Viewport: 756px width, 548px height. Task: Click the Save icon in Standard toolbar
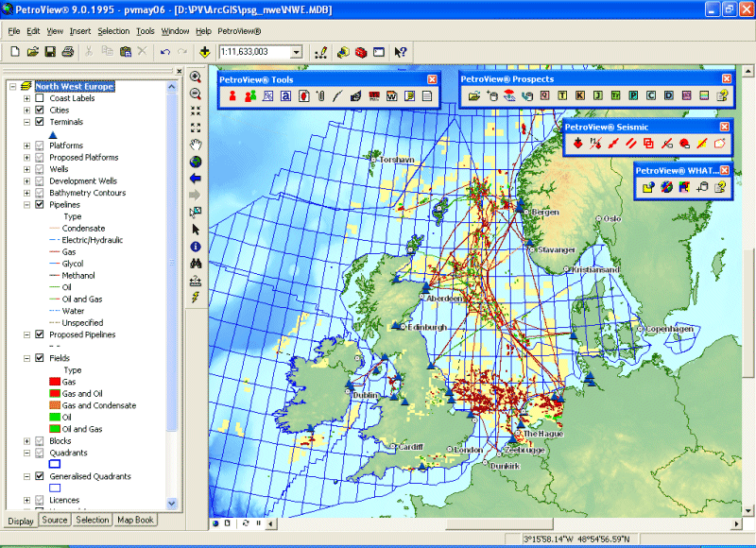click(x=50, y=52)
